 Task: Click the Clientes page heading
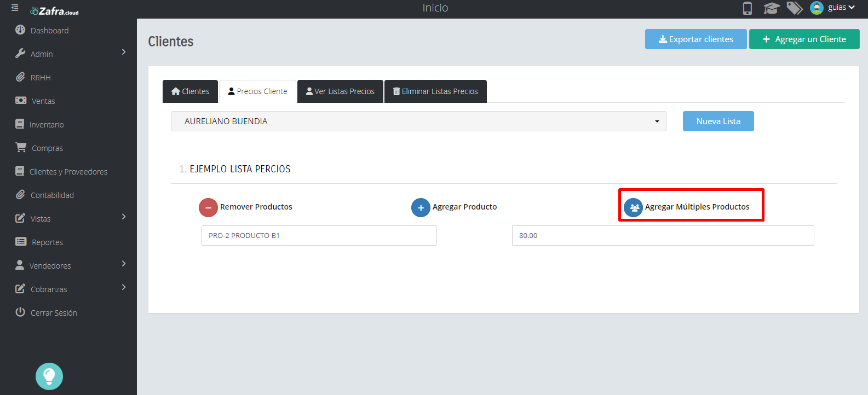[171, 42]
